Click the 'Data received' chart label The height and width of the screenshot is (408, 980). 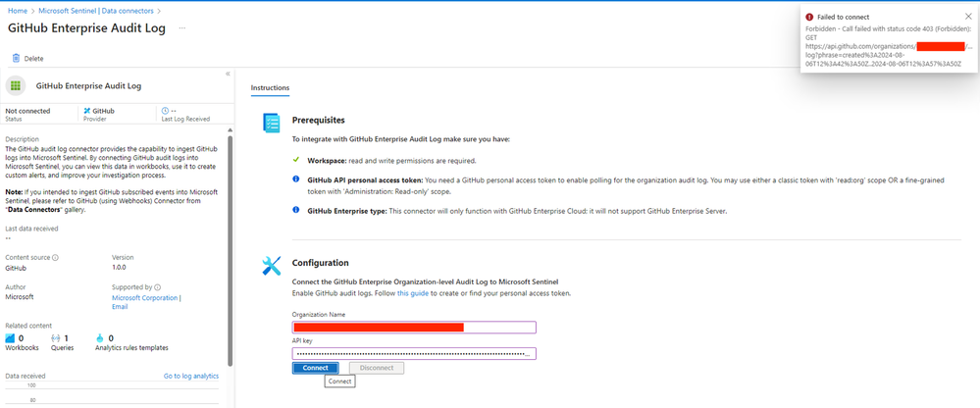click(x=25, y=377)
